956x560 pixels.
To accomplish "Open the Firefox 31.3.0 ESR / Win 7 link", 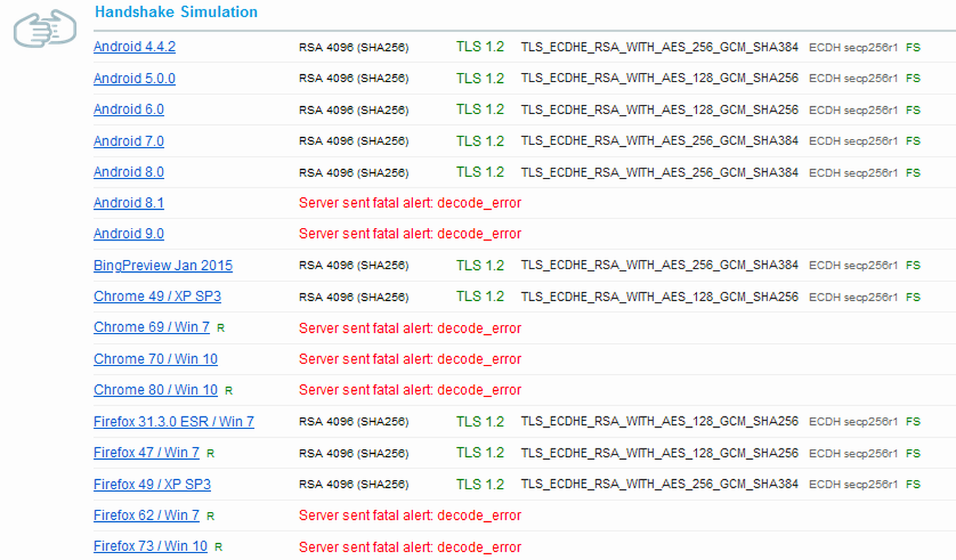I will 174,422.
